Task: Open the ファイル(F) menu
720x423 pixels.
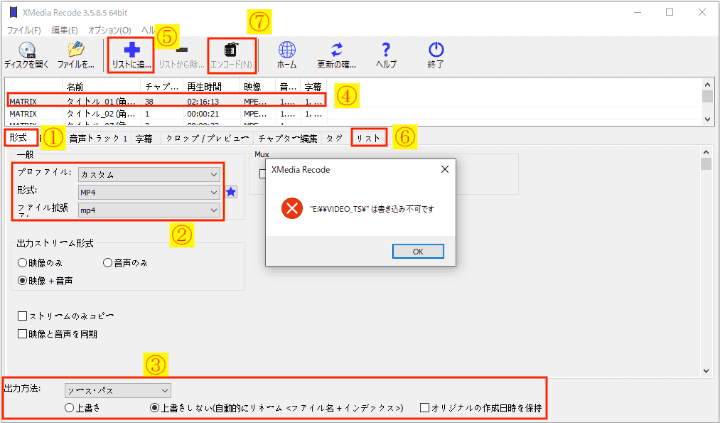Action: tap(24, 30)
